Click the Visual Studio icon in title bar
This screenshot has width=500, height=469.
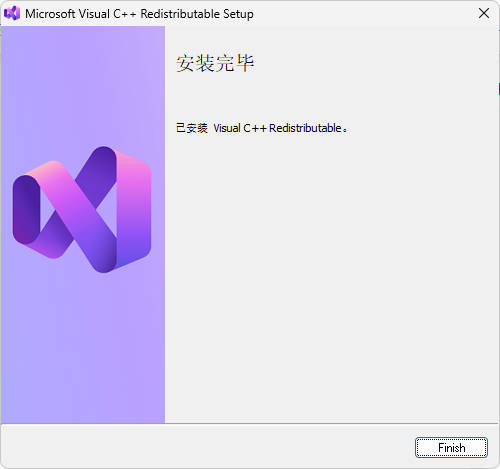pyautogui.click(x=12, y=13)
